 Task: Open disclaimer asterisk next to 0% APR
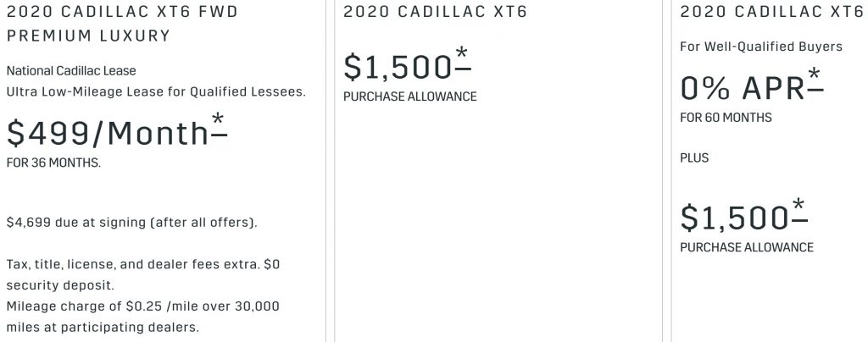pos(815,80)
